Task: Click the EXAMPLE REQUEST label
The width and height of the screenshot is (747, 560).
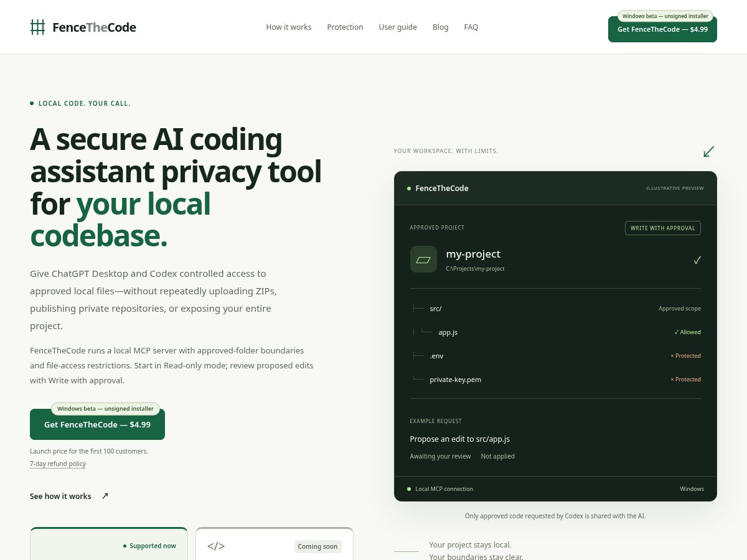Action: [436, 421]
